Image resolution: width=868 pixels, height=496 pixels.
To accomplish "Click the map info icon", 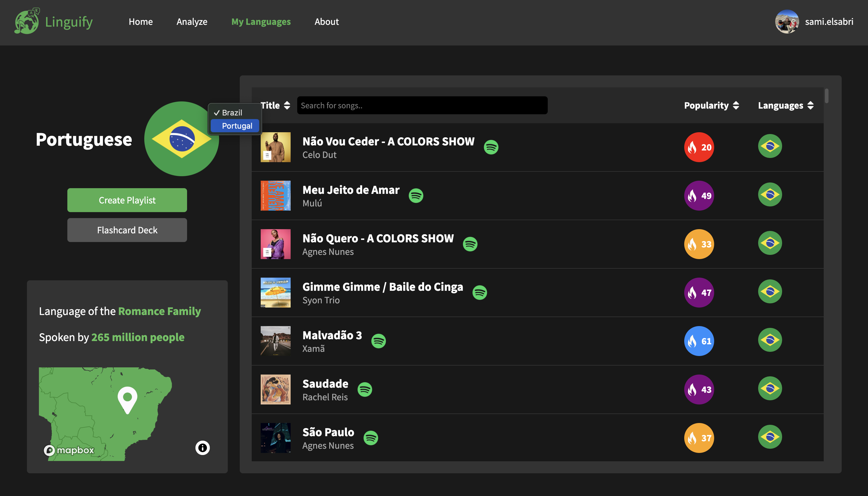I will [x=202, y=448].
